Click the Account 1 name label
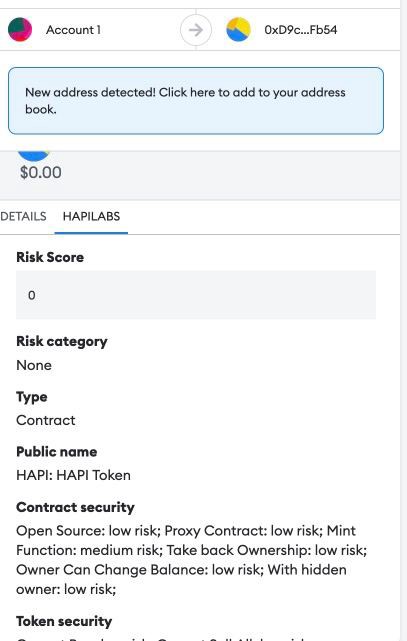The height and width of the screenshot is (641, 407). [x=73, y=30]
